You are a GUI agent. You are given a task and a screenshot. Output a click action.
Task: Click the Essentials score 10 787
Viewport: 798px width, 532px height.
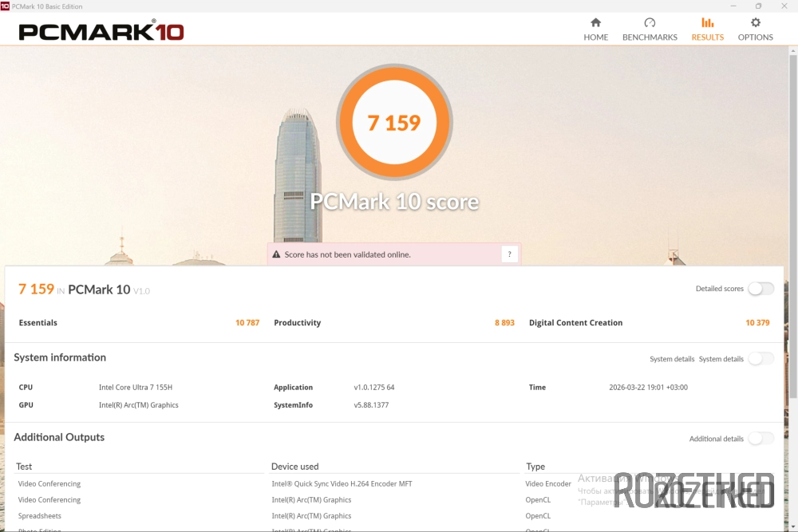click(247, 323)
